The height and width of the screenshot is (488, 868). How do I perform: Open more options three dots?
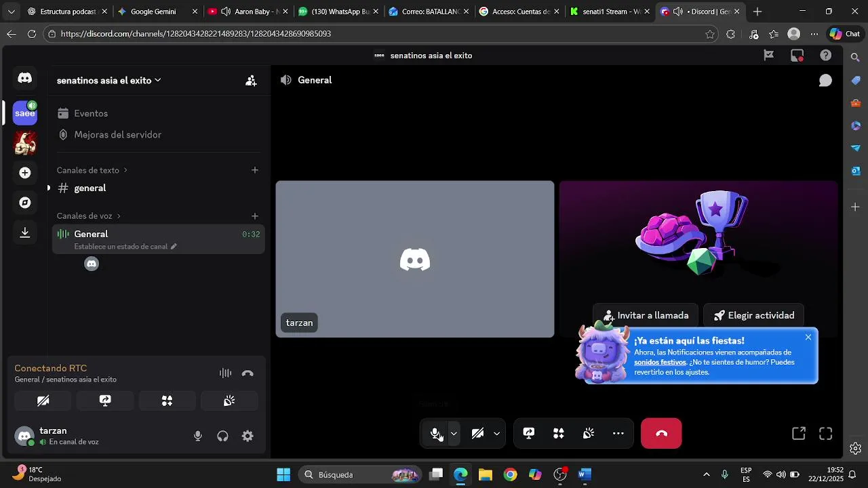(x=618, y=434)
